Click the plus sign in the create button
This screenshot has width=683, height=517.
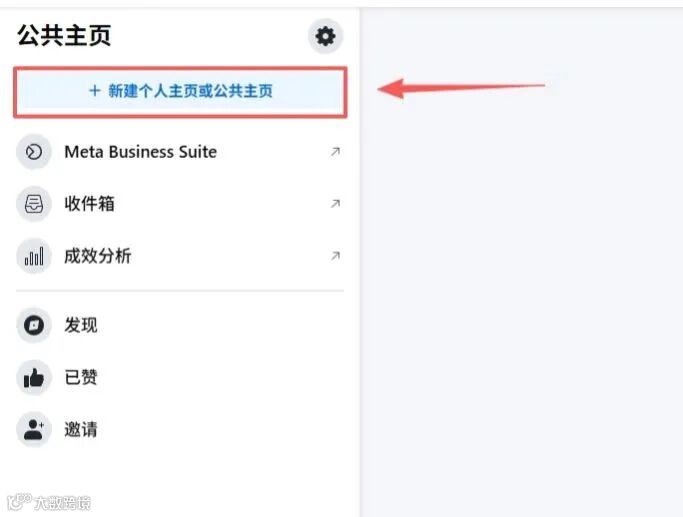95,91
